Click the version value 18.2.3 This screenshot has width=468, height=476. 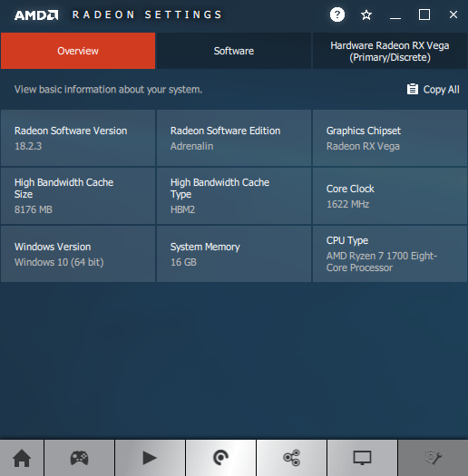28,146
